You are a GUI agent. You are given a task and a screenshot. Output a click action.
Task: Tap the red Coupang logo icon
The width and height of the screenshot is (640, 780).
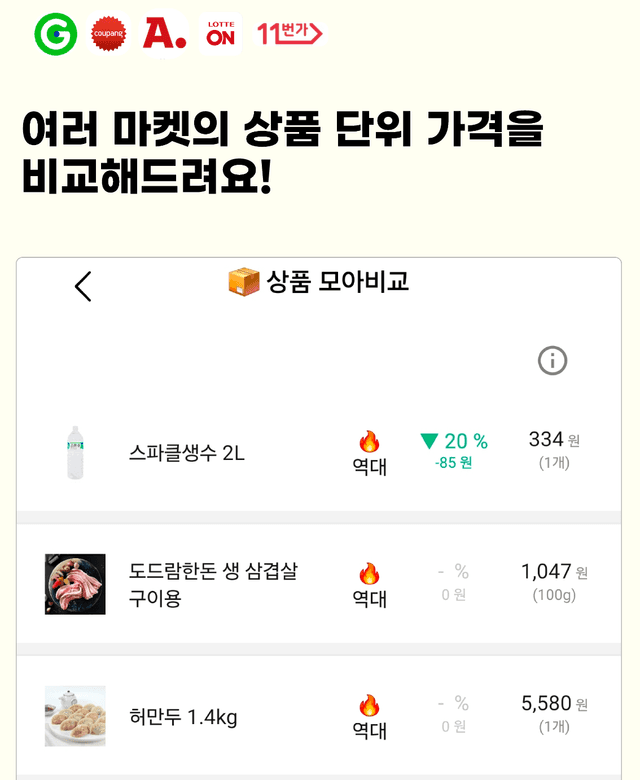click(108, 35)
